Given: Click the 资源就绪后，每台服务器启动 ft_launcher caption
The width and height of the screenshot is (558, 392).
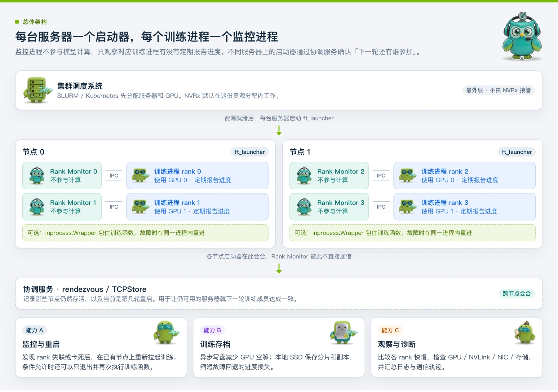Looking at the screenshot, I should tap(279, 118).
